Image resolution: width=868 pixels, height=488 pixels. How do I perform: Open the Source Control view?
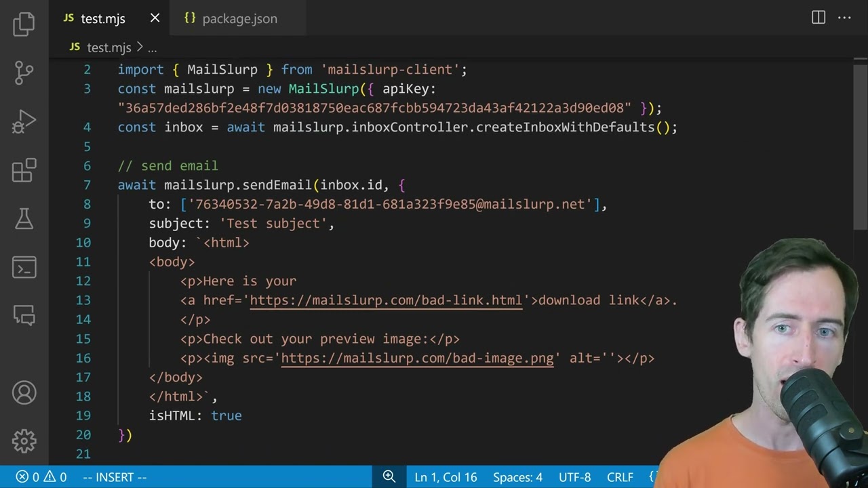pyautogui.click(x=24, y=73)
